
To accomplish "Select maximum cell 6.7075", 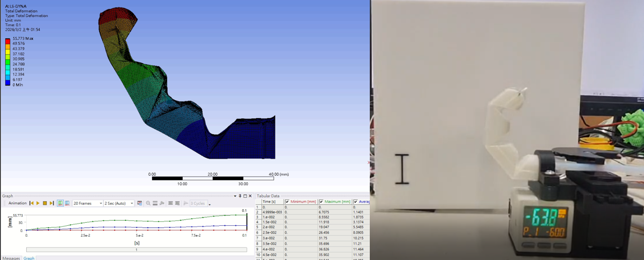I will [335, 212].
